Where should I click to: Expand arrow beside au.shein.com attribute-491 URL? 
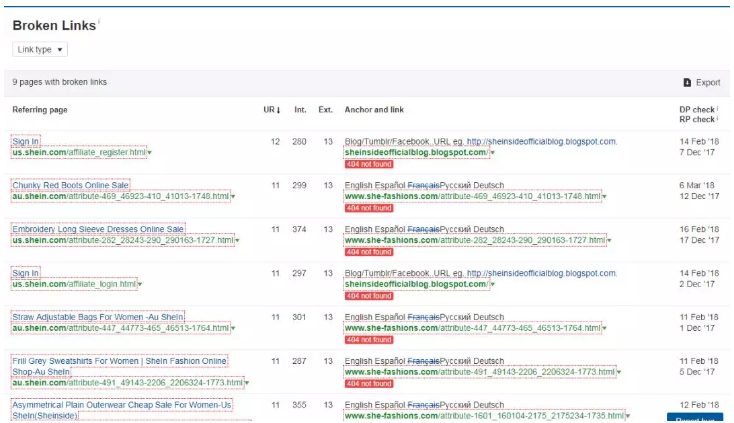click(x=247, y=384)
